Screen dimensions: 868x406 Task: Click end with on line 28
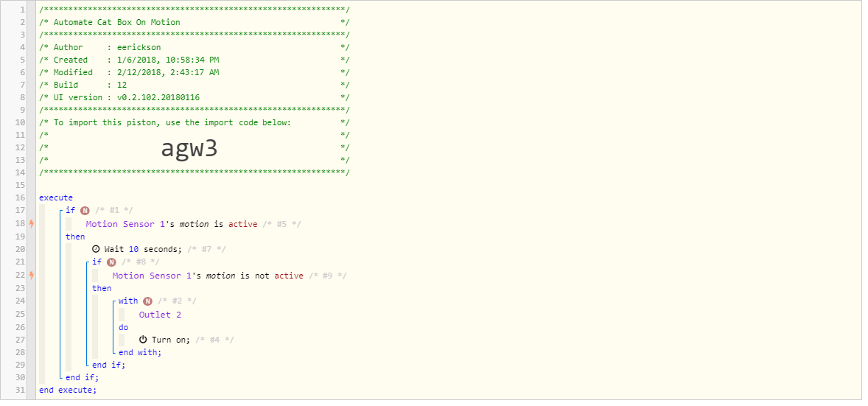coord(140,352)
